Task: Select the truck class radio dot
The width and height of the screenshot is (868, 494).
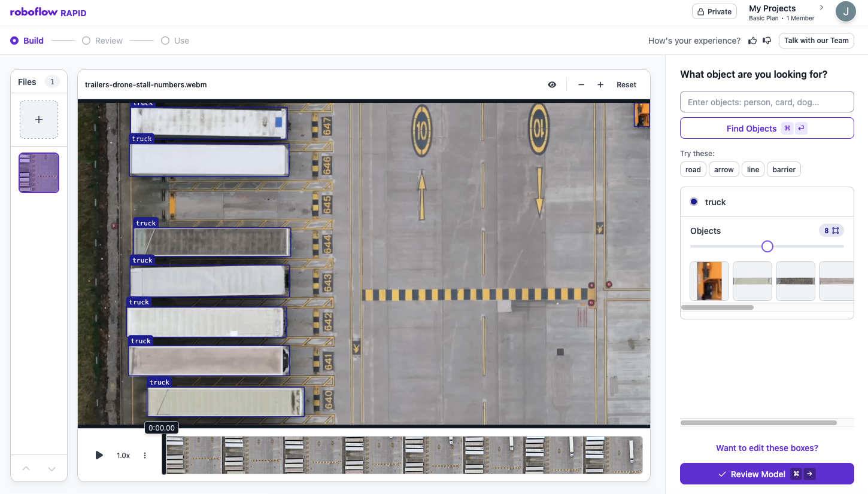Action: pyautogui.click(x=694, y=202)
